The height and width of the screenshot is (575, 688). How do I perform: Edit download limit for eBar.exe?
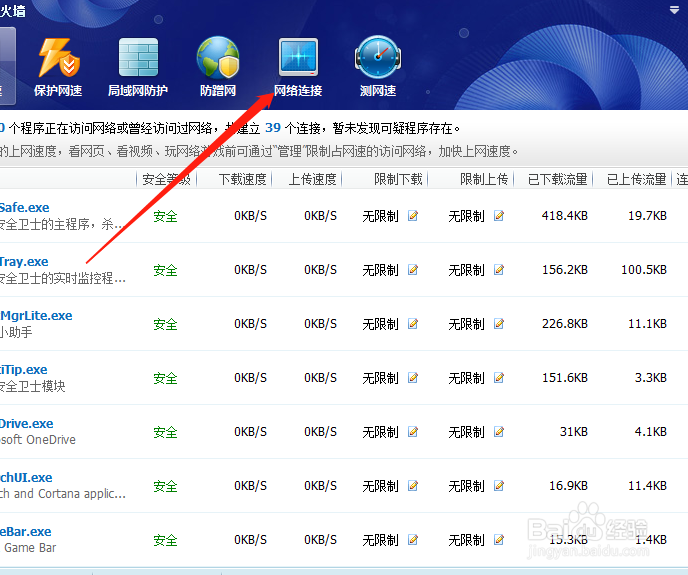[x=413, y=539]
